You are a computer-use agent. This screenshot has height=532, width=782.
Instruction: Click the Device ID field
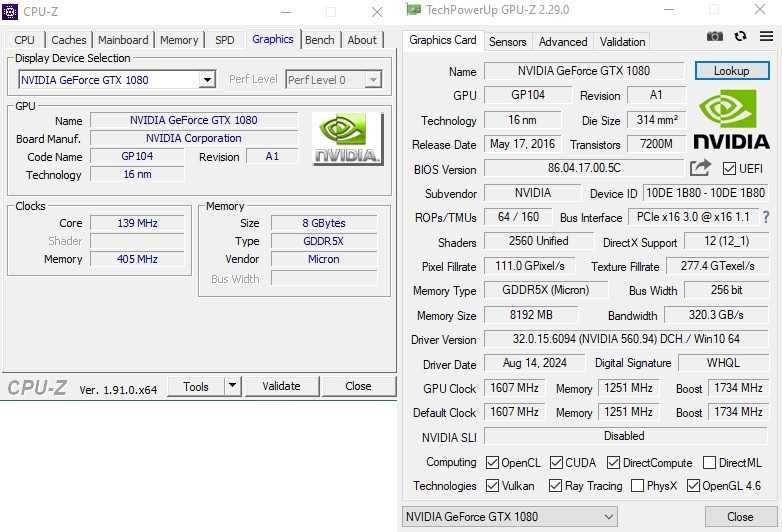tap(706, 192)
